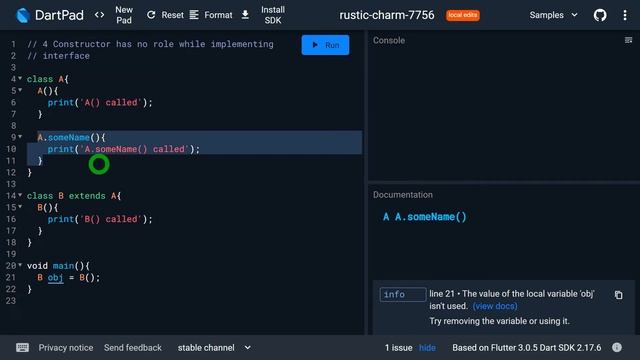The height and width of the screenshot is (360, 640).
Task: Click the hide issues link
Action: tap(427, 348)
